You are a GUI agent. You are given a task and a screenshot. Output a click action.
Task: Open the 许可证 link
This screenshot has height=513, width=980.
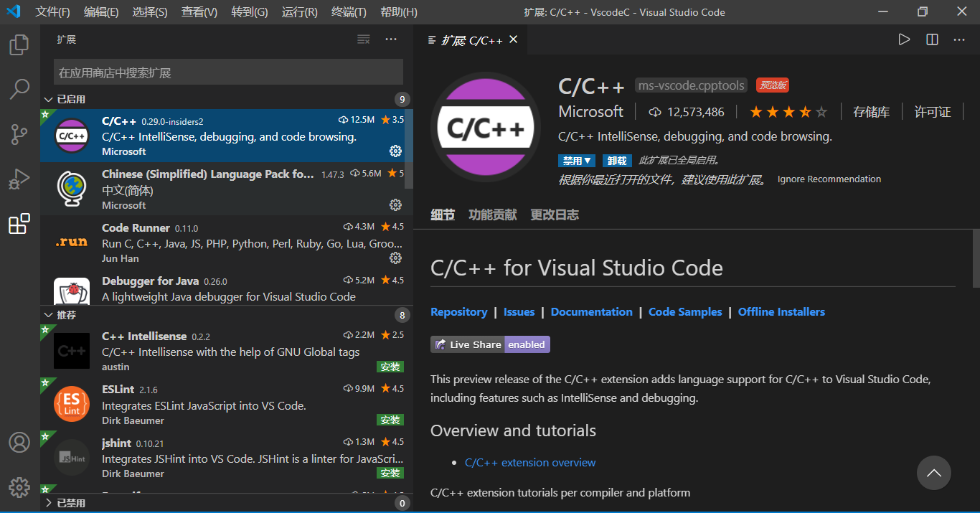[933, 112]
